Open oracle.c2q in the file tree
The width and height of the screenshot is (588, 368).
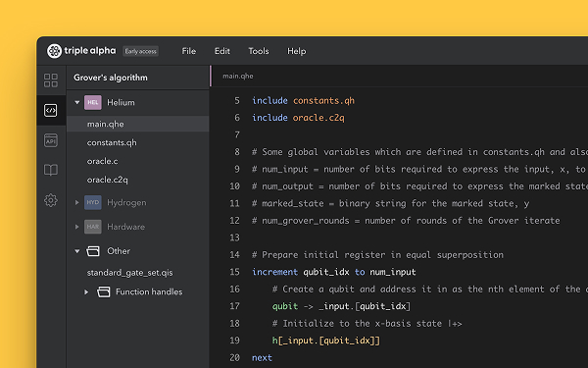pyautogui.click(x=107, y=180)
